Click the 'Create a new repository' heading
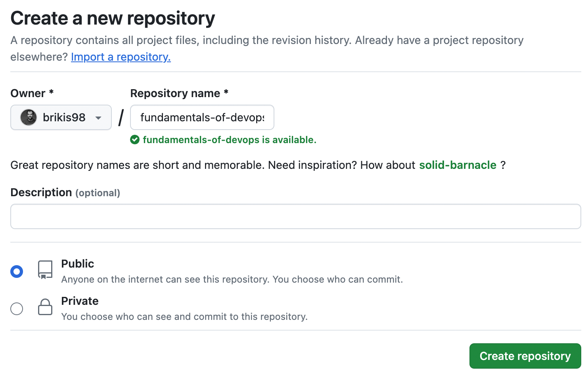This screenshot has width=588, height=373. (113, 18)
